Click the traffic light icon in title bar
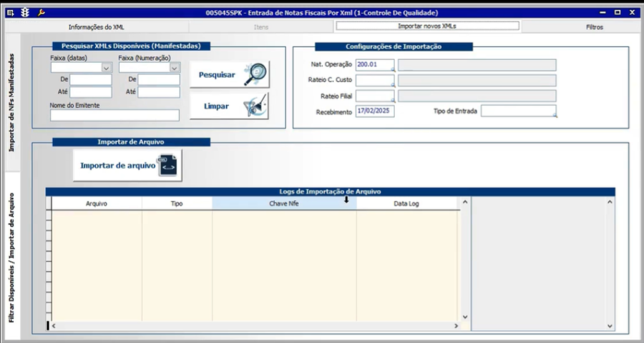 25,13
